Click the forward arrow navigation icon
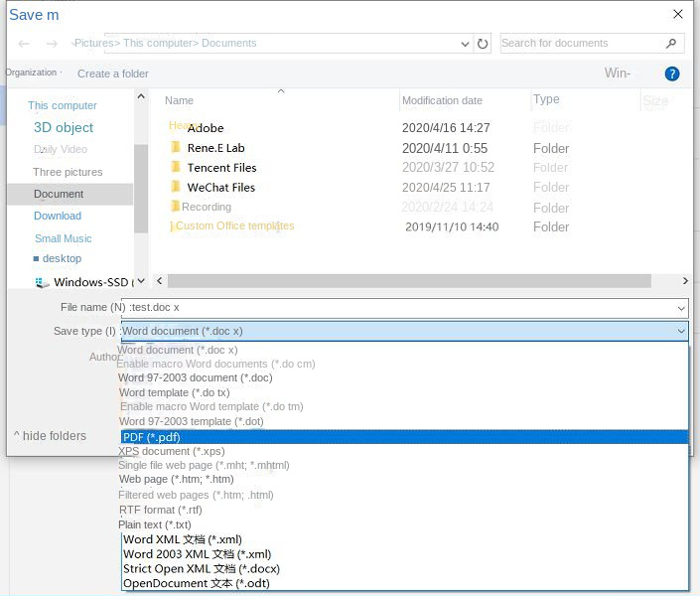Viewport: 700px width, 596px height. pyautogui.click(x=52, y=44)
